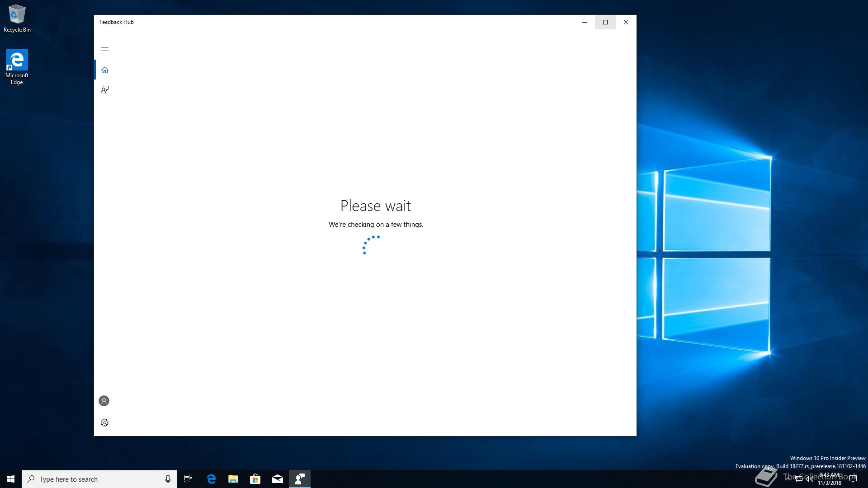Screen dimensions: 868x488
Task: Open the network status tray icon
Action: point(799,479)
